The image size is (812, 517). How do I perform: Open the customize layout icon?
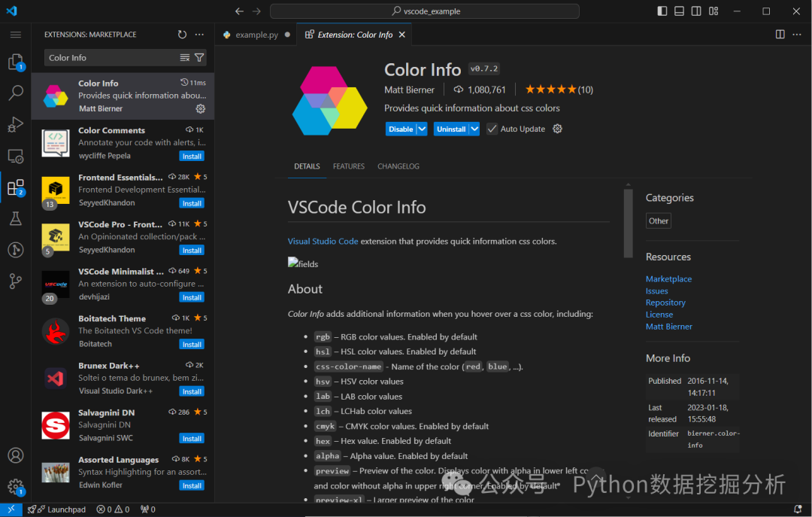click(714, 11)
